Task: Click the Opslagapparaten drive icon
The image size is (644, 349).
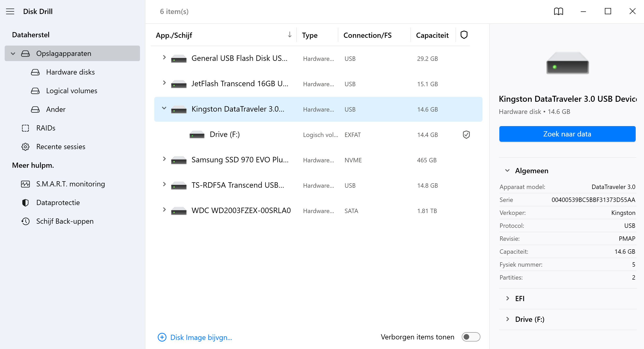Action: [25, 54]
